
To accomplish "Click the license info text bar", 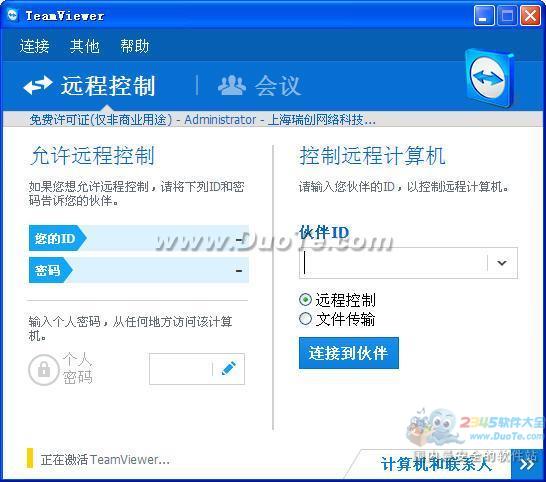I will click(203, 120).
